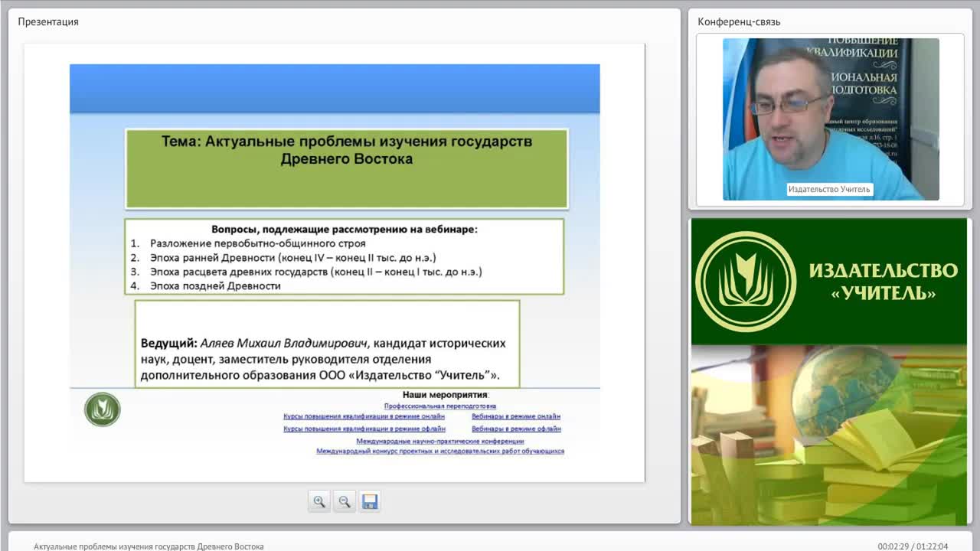Open link Международные научно-практические конференции
This screenshot has height=551, width=980.
click(x=440, y=442)
